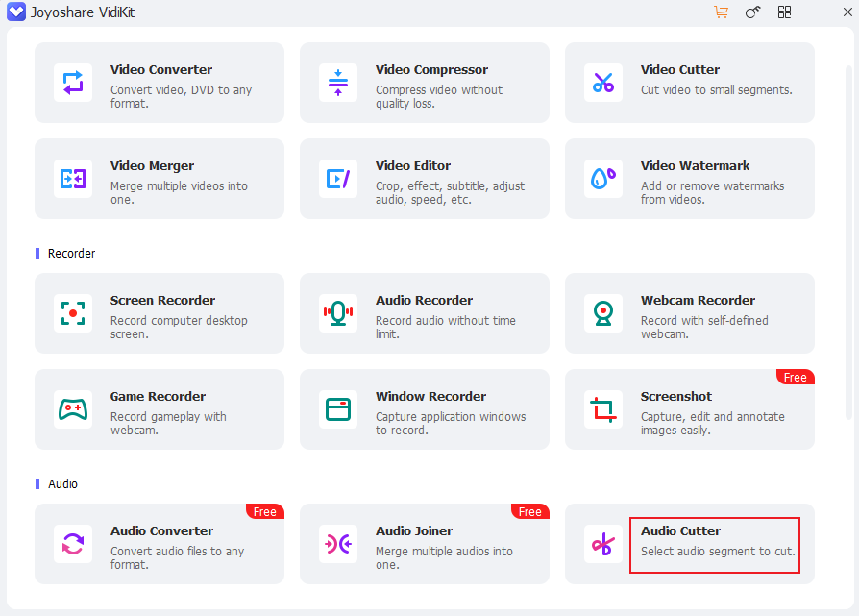
Task: Click the Video Merger icon
Action: coord(73,179)
